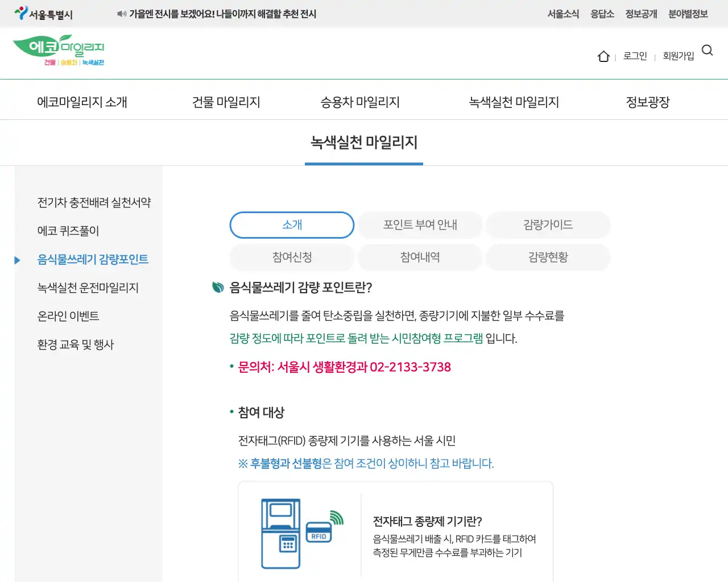This screenshot has width=728, height=582.
Task: Open the 서울소식 top link
Action: coord(563,14)
